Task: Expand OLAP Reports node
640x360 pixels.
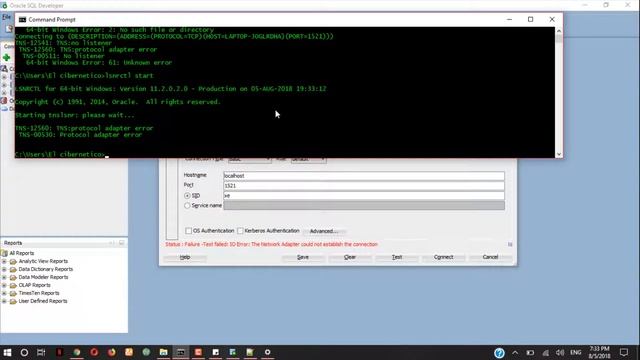Action: point(4,285)
